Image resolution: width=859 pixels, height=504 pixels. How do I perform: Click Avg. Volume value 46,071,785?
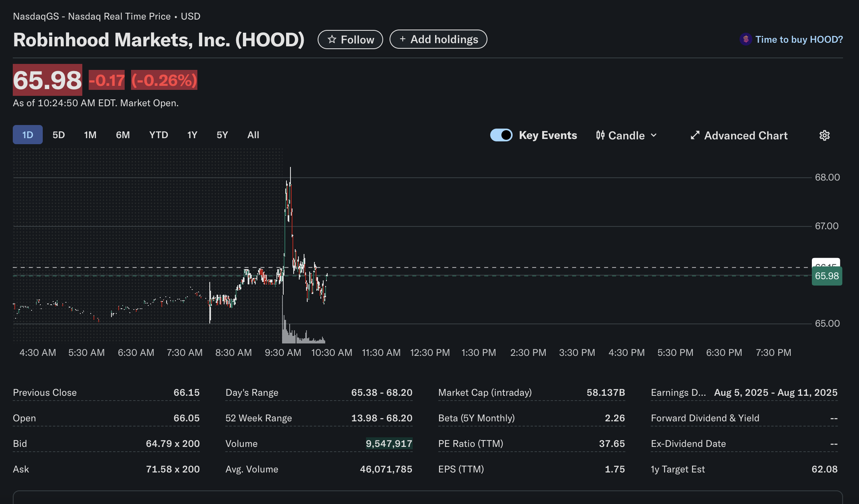pyautogui.click(x=386, y=469)
